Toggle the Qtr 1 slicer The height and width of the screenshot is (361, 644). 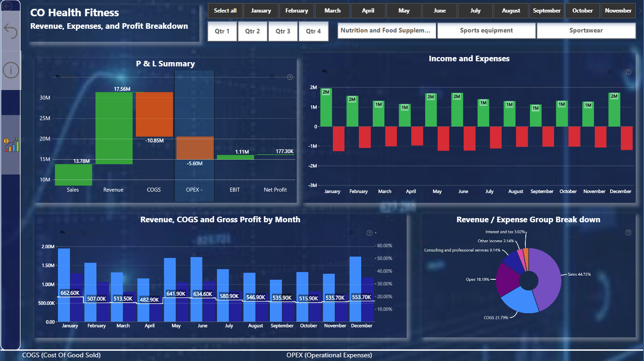(x=222, y=31)
